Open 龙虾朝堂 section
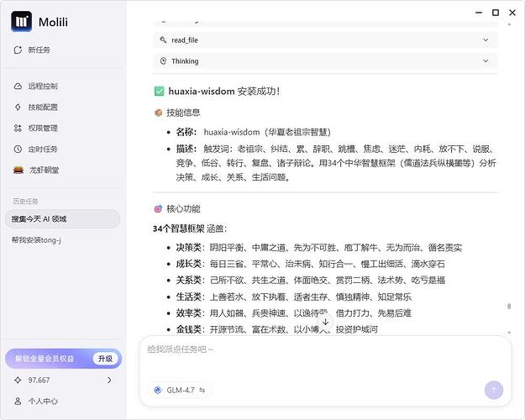 [x=44, y=171]
